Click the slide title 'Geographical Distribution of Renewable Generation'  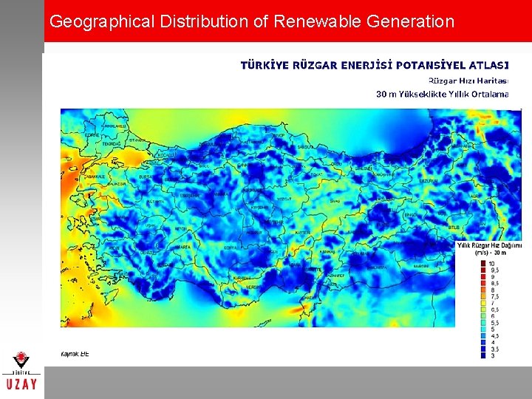point(252,21)
